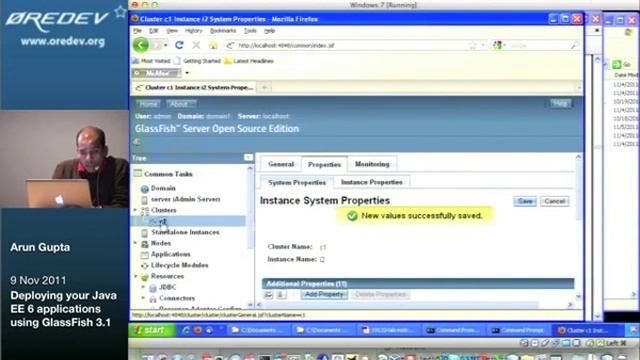This screenshot has height=360, width=640.
Task: Open the View menu in Firefox
Action: (172, 31)
